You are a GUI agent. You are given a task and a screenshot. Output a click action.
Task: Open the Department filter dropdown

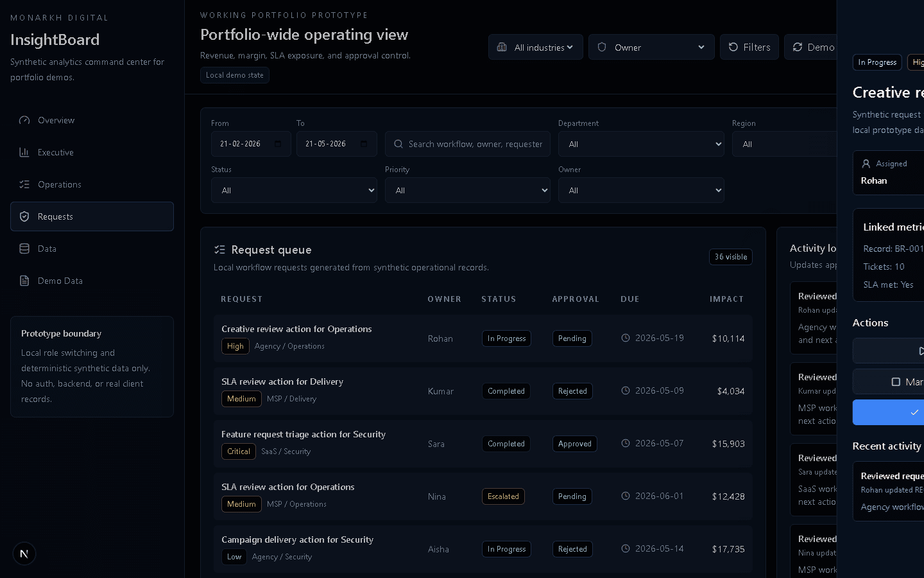(641, 144)
